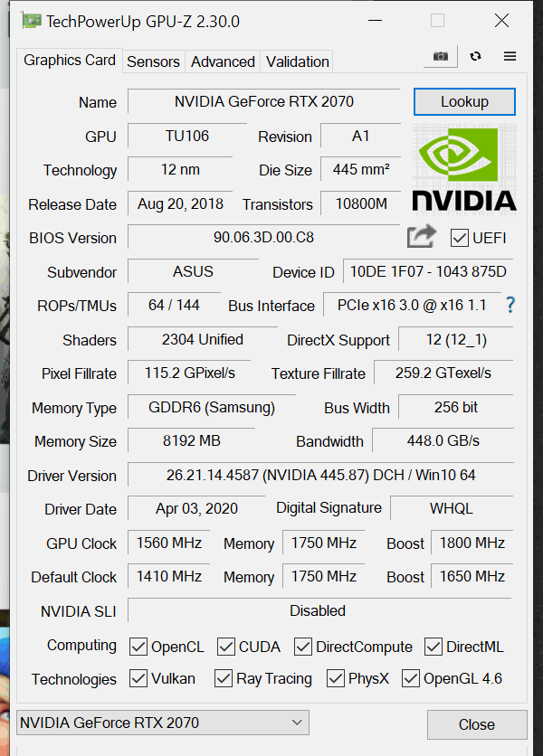Open the Advanced tab
Image resolution: width=543 pixels, height=756 pixels.
click(223, 61)
